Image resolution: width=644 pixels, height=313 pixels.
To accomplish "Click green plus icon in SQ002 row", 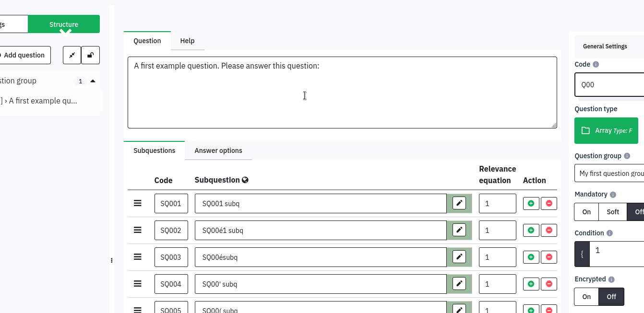I will 531,230.
